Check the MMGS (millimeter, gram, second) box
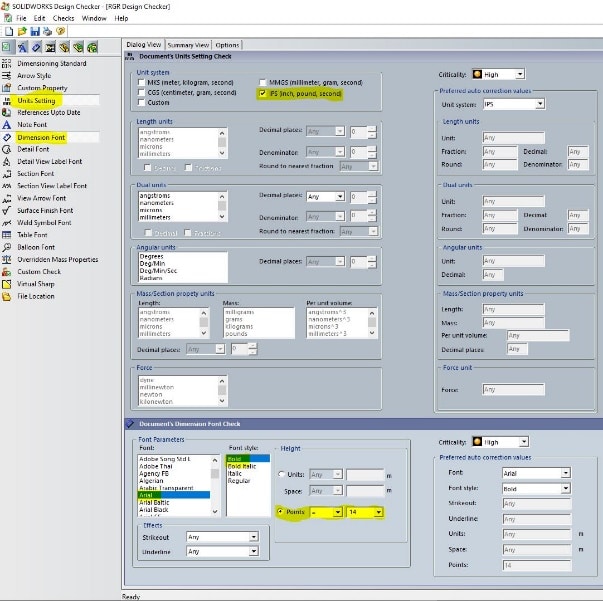 (x=263, y=82)
